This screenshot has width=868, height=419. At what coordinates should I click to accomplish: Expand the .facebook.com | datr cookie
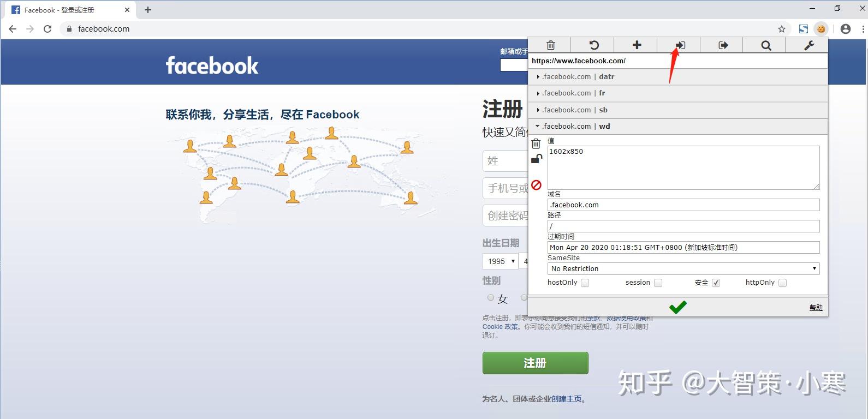(678, 77)
